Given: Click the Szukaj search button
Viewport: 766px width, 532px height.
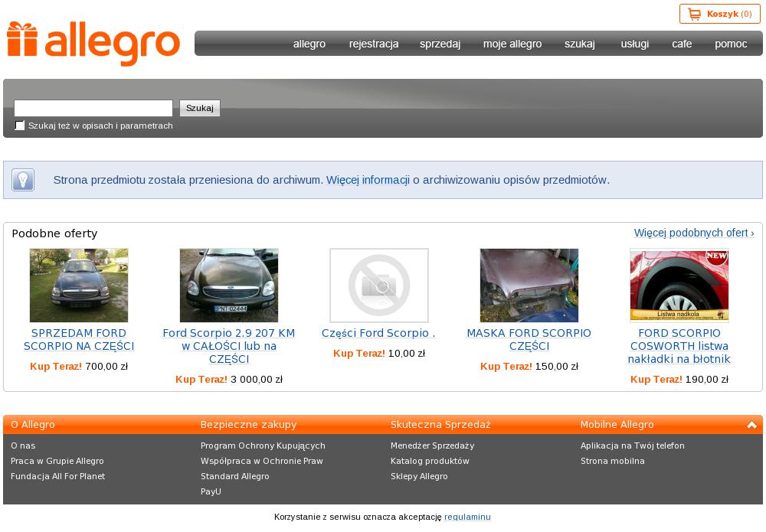Looking at the screenshot, I should click(x=200, y=108).
